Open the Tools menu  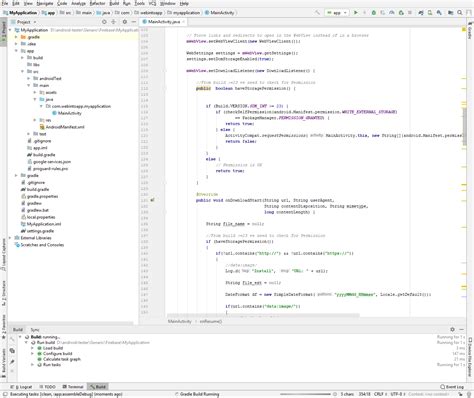pos(140,3)
